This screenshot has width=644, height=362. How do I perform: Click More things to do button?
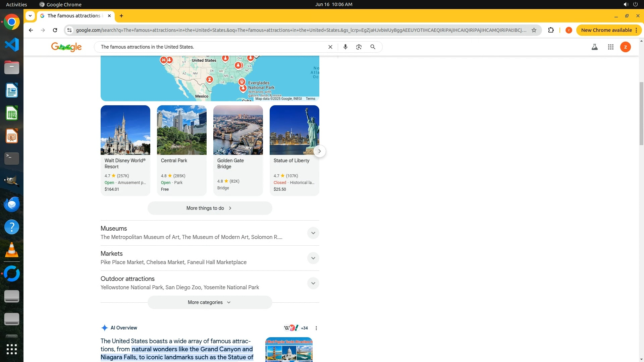[210, 208]
